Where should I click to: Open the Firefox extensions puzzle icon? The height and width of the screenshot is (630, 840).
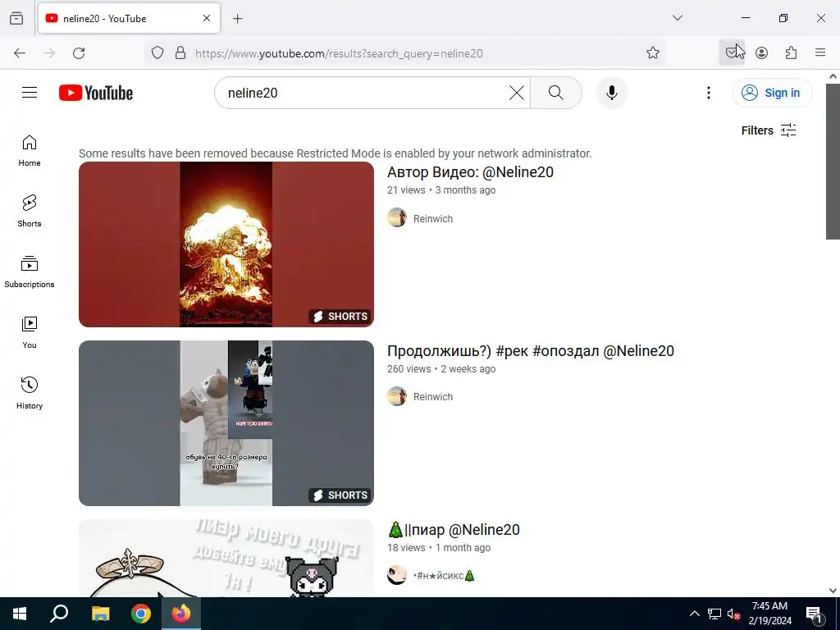pos(791,53)
